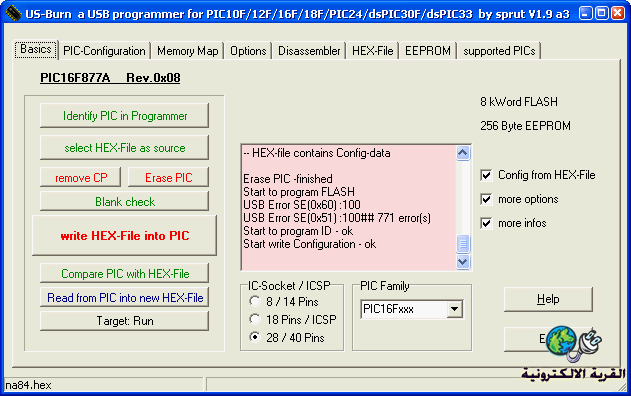
Task: Select 18 Pins / ICSP radio option
Action: (x=255, y=319)
